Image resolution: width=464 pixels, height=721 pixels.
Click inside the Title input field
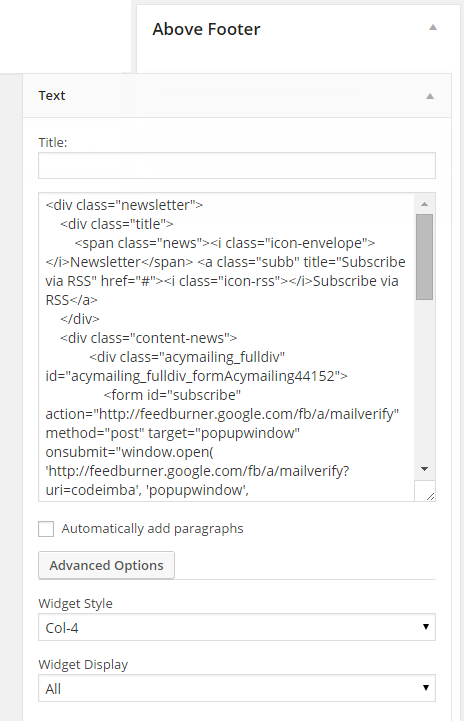point(237,166)
